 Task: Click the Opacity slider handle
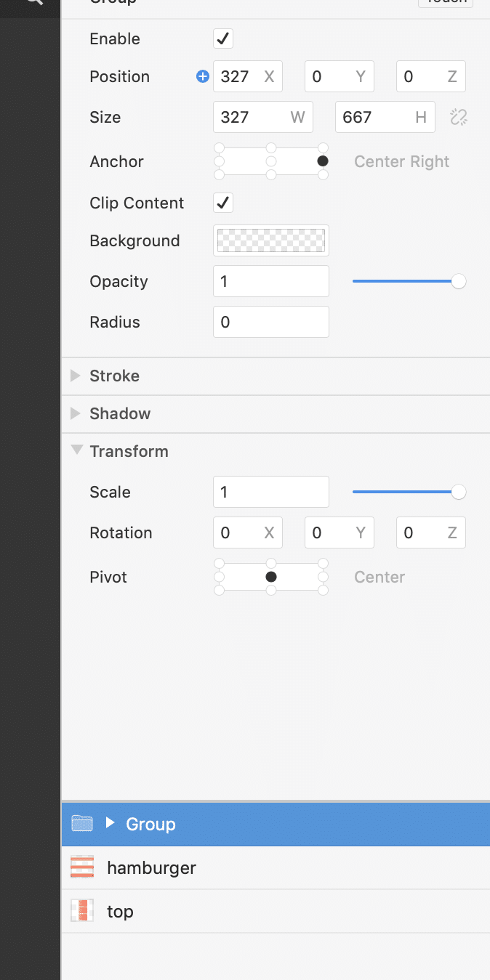pyautogui.click(x=458, y=281)
